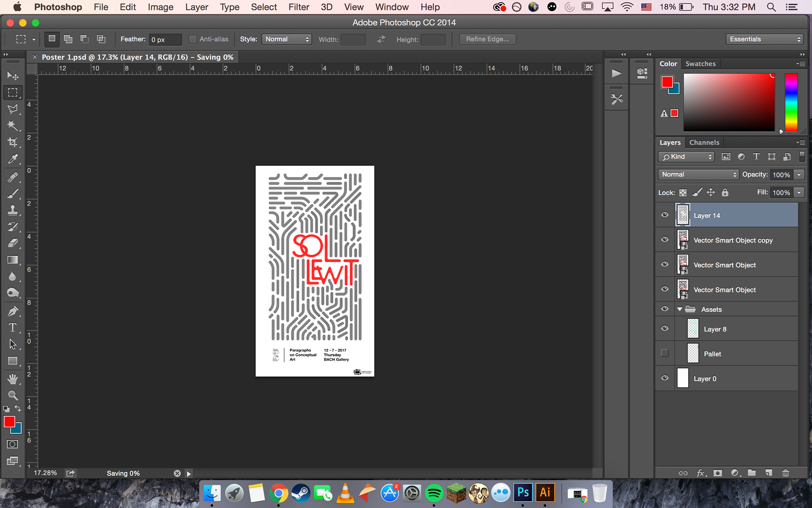Select the Blur tool

pyautogui.click(x=13, y=276)
